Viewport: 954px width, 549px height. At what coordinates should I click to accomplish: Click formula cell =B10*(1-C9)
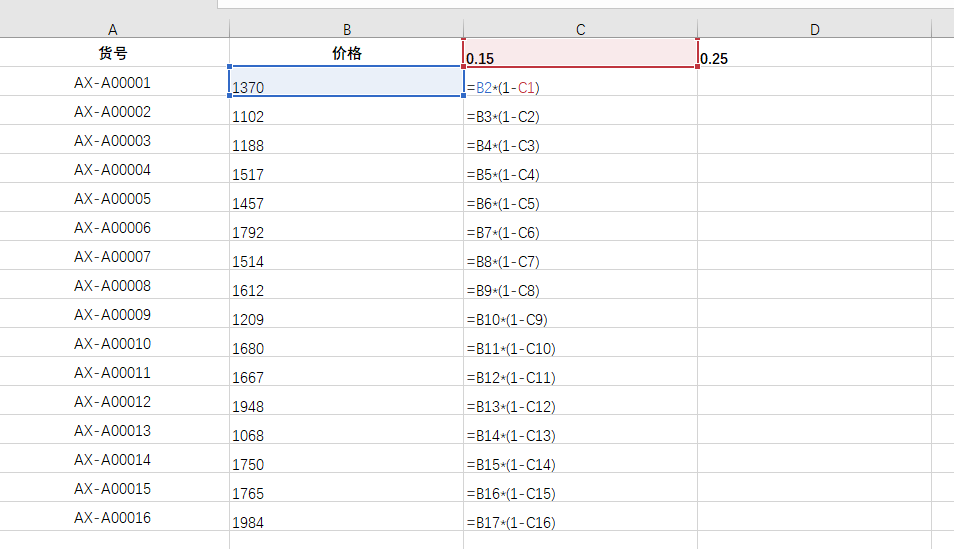coord(580,314)
